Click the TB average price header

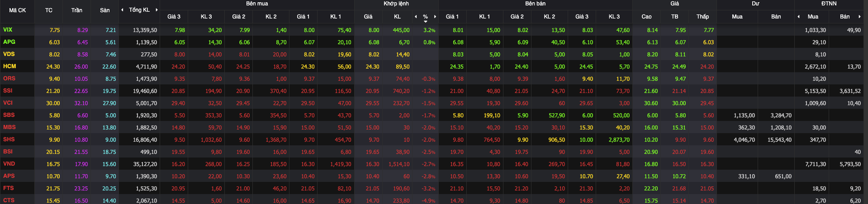tap(674, 17)
